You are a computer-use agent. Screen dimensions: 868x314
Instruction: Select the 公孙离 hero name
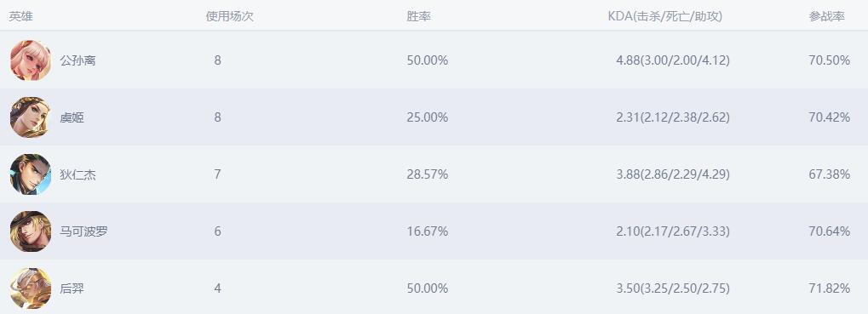point(78,60)
